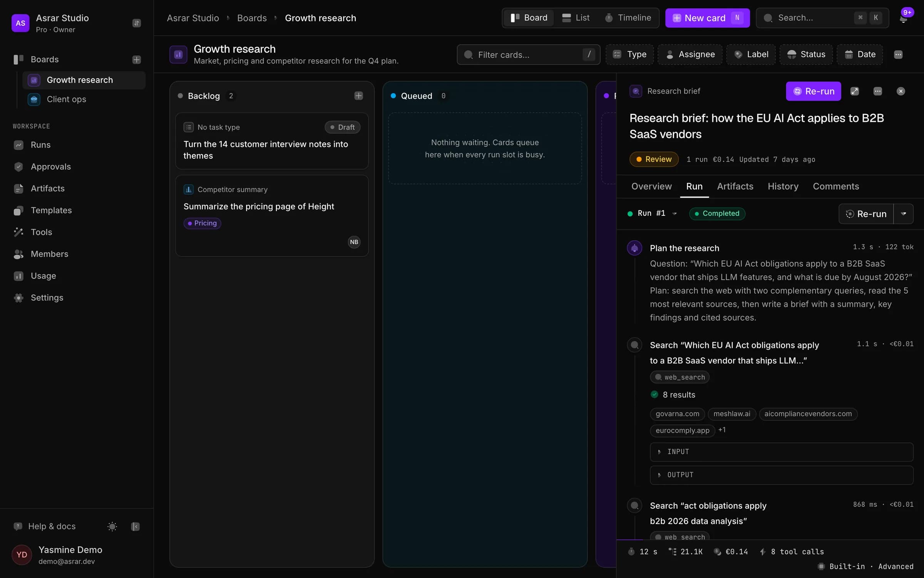Open the Client ops board

(x=84, y=99)
